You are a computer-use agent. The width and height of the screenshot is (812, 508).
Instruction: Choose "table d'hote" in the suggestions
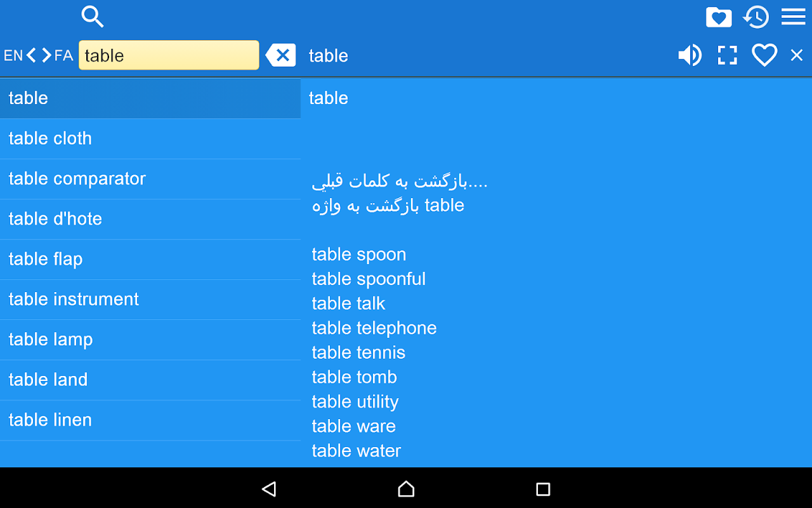point(55,219)
